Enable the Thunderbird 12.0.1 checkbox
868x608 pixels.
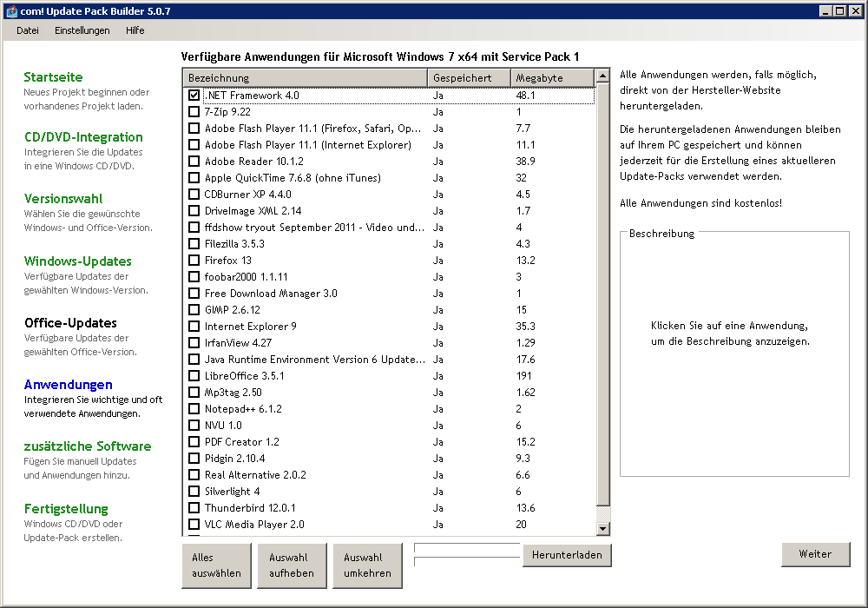194,508
